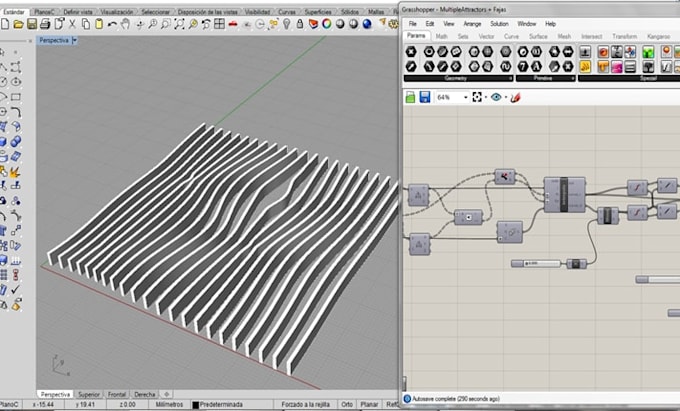680x411 pixels.
Task: Click the padlock Lock objects icon
Action: [x=300, y=24]
